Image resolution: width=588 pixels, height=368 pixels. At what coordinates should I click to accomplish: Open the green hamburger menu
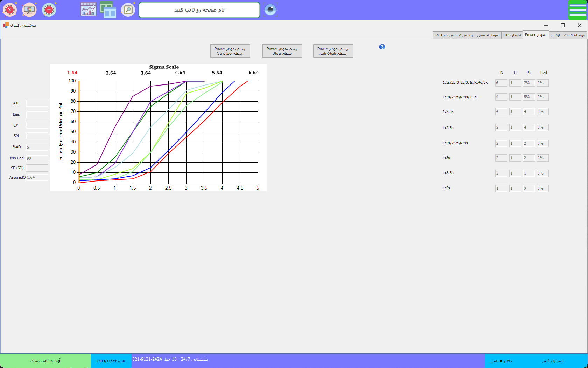577,10
